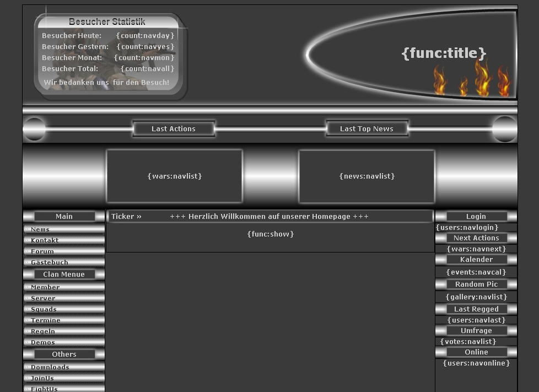Click the Last Regged panel header

click(476, 309)
